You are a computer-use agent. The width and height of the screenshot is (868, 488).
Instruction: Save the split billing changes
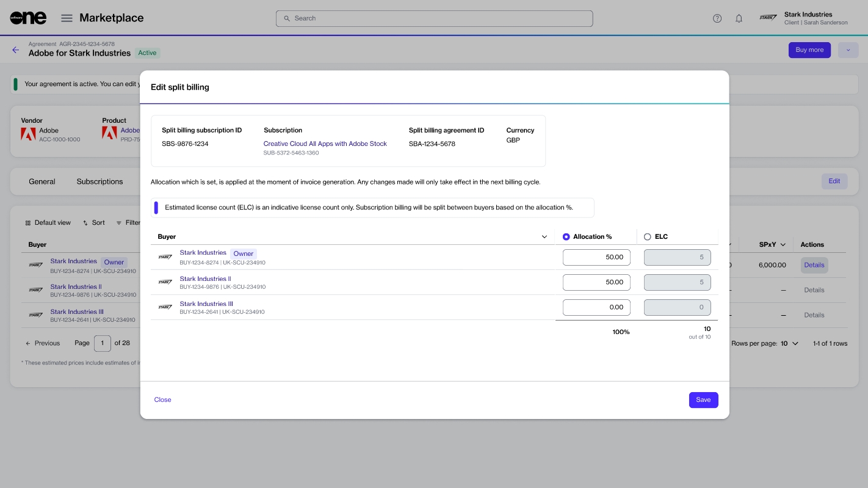point(703,400)
